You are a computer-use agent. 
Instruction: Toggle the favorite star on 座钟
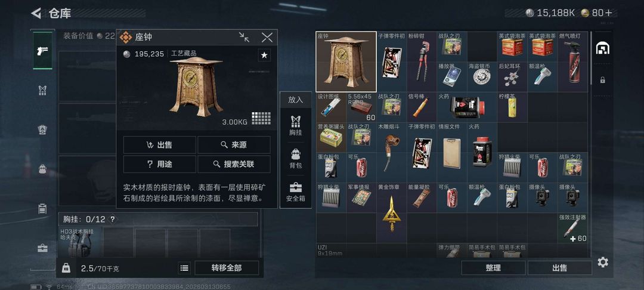click(x=264, y=55)
